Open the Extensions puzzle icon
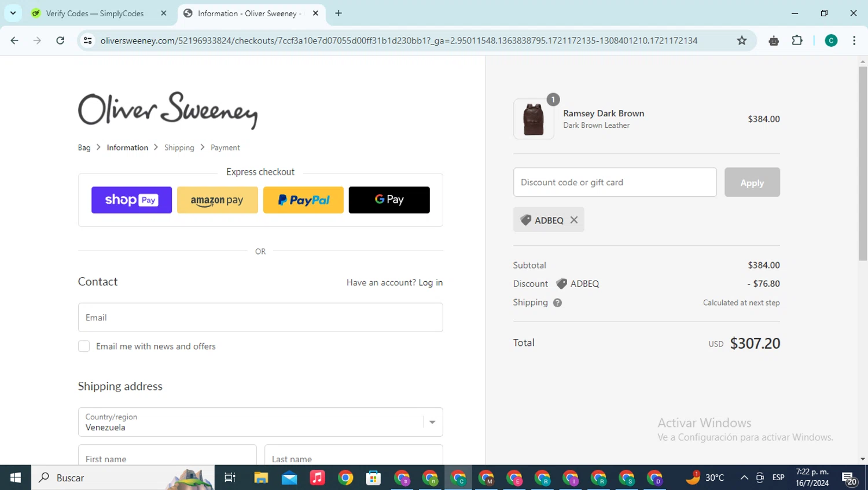 pyautogui.click(x=797, y=40)
